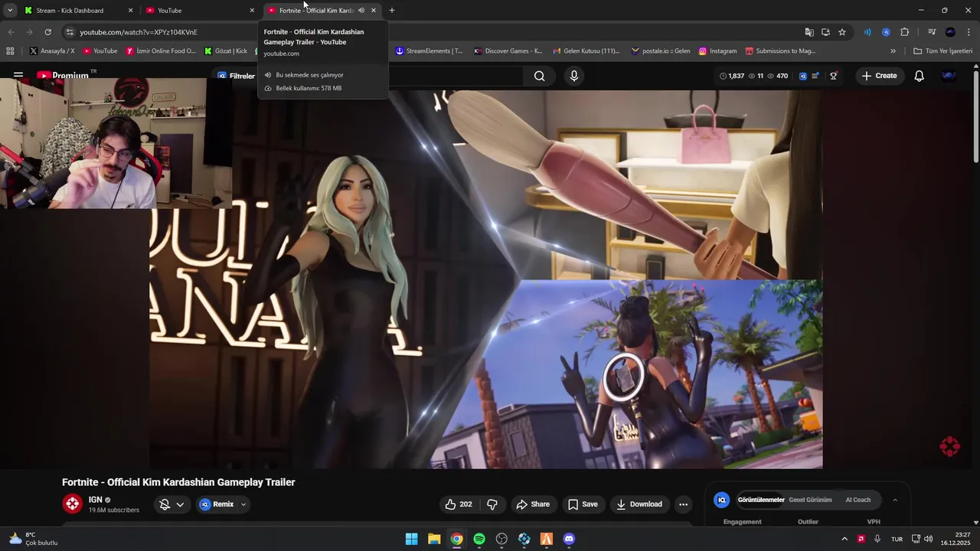Translate this page icon in address bar

coord(809,32)
